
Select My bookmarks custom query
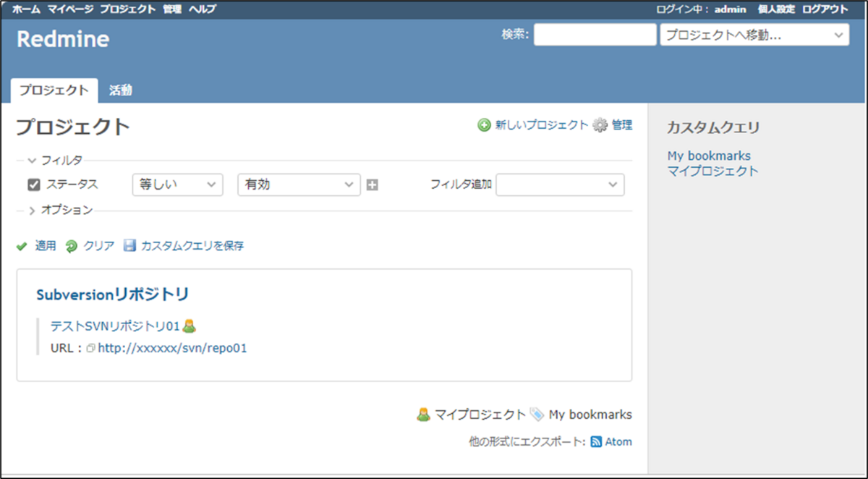pos(709,155)
